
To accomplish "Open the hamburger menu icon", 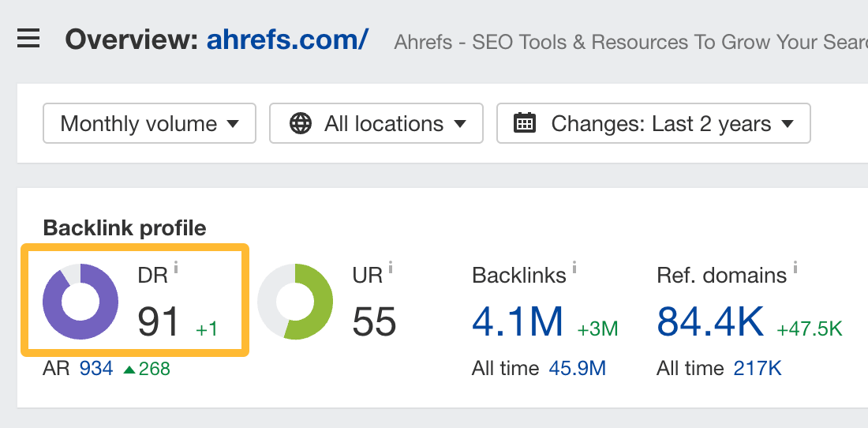I will (x=28, y=39).
